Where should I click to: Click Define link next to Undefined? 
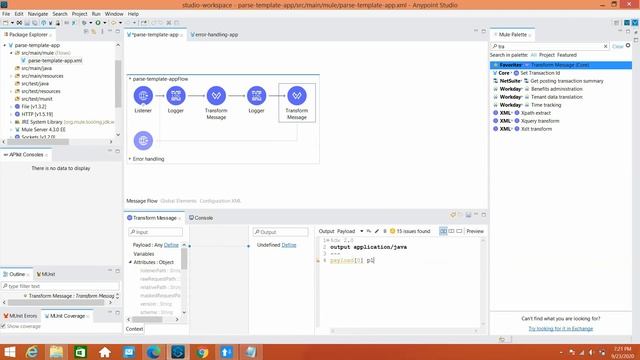[289, 245]
